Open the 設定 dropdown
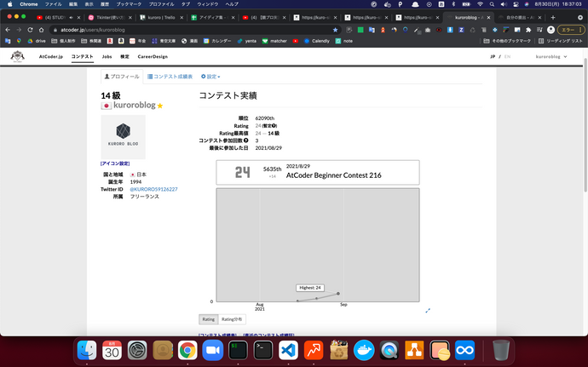The image size is (588, 367). click(x=210, y=77)
